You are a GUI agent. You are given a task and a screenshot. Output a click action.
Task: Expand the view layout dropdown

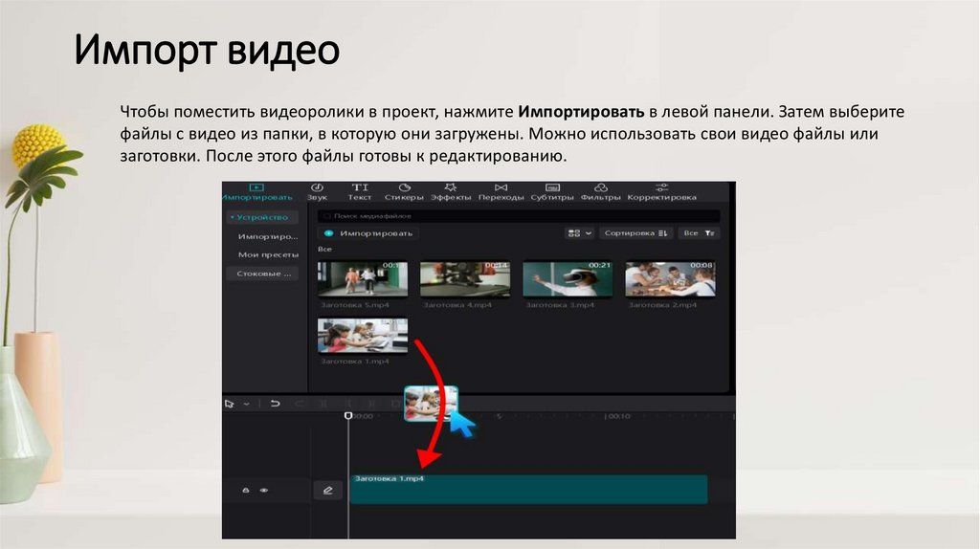click(x=580, y=232)
